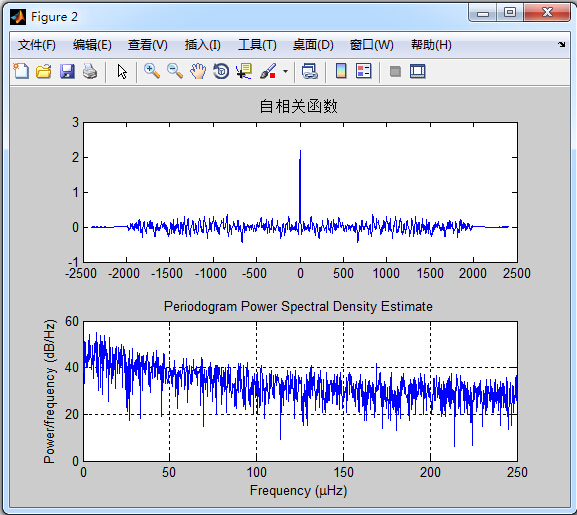This screenshot has width=577, height=515.
Task: Toggle the Insert Legend icon
Action: coord(364,71)
